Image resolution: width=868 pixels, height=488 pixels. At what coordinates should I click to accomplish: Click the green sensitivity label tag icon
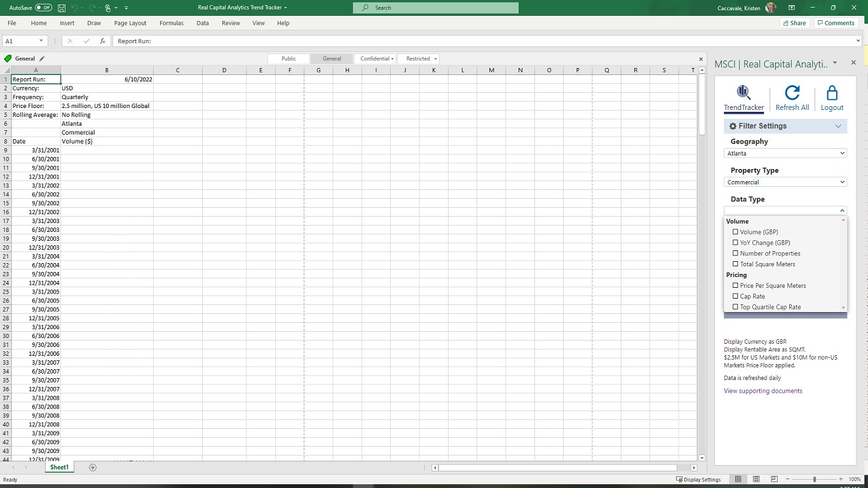[8, 58]
